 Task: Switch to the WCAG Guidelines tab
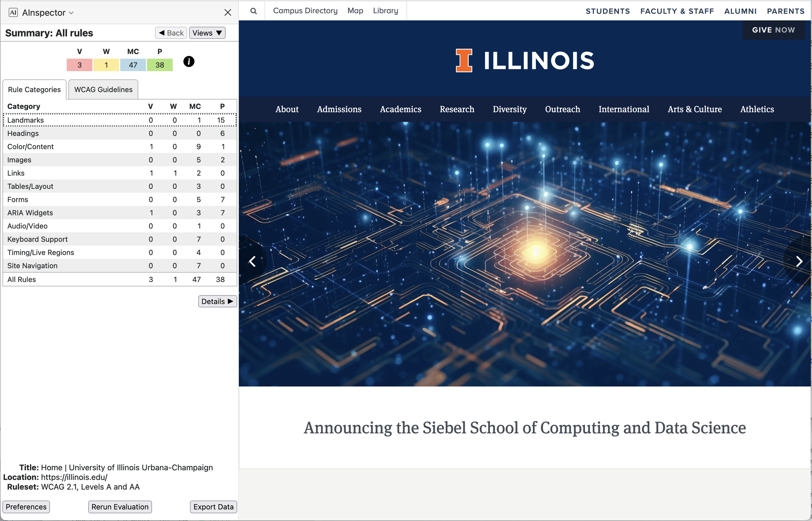coord(103,89)
